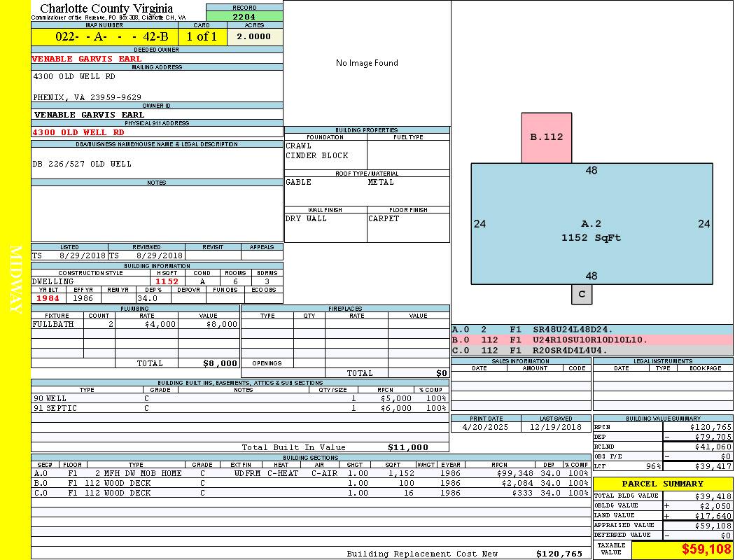Click the acres value 2.0000
735x560 pixels.
click(254, 37)
